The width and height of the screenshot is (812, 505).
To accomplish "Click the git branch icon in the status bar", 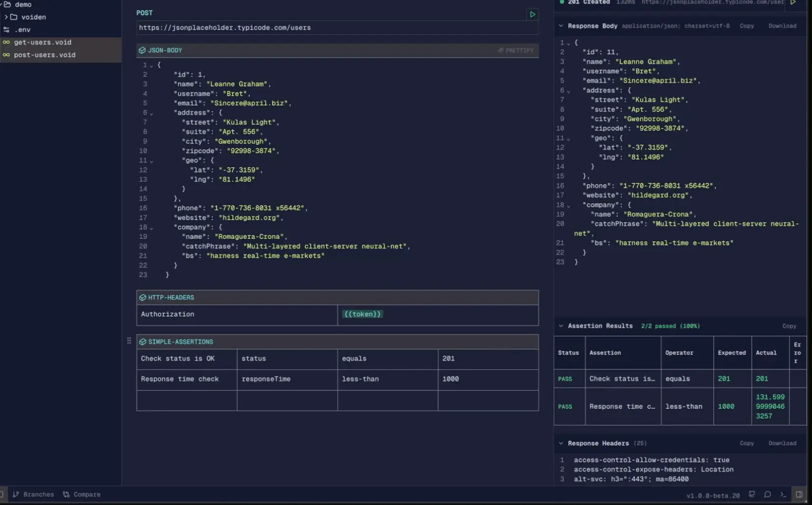I will point(16,494).
